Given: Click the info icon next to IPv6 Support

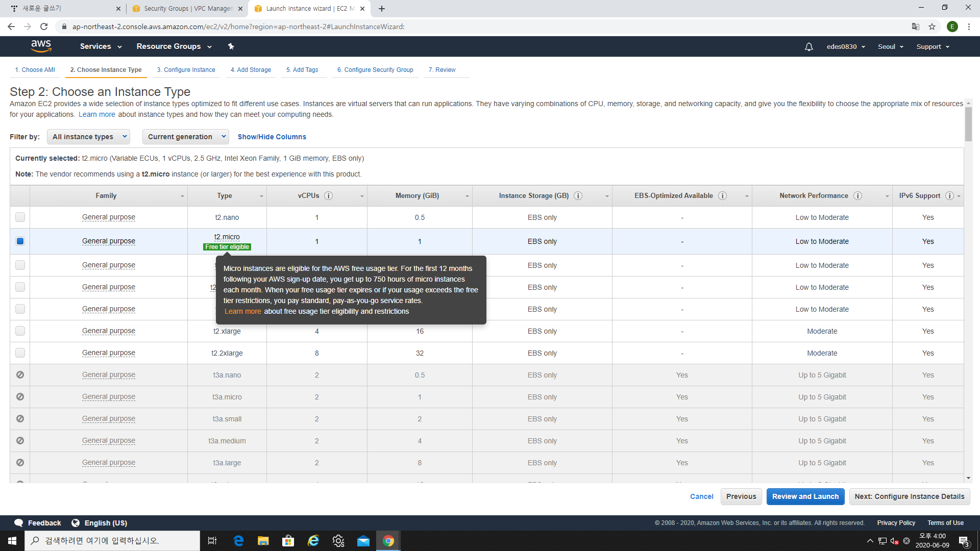Looking at the screenshot, I should click(949, 195).
